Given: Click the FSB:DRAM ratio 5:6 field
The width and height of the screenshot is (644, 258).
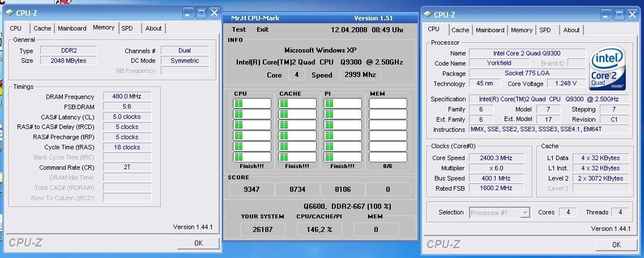Looking at the screenshot, I should click(127, 106).
